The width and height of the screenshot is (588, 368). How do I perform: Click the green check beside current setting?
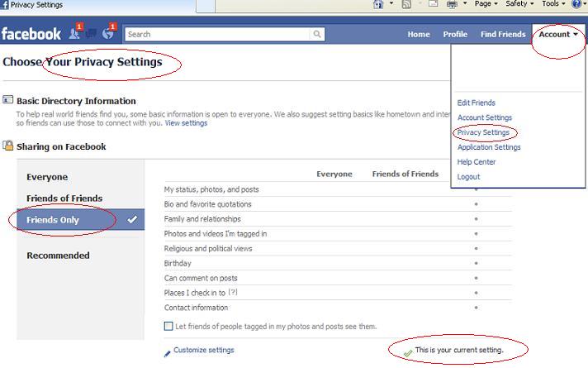point(408,353)
